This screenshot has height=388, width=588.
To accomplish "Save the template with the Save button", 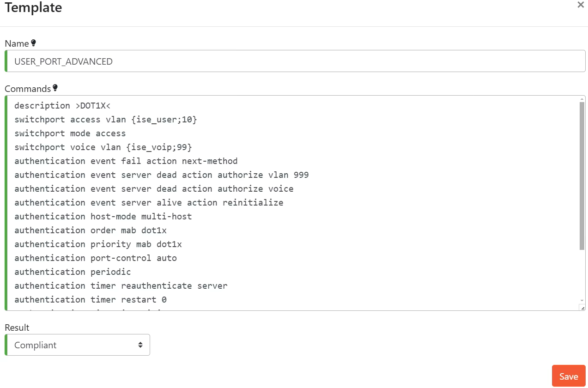I will 569,376.
